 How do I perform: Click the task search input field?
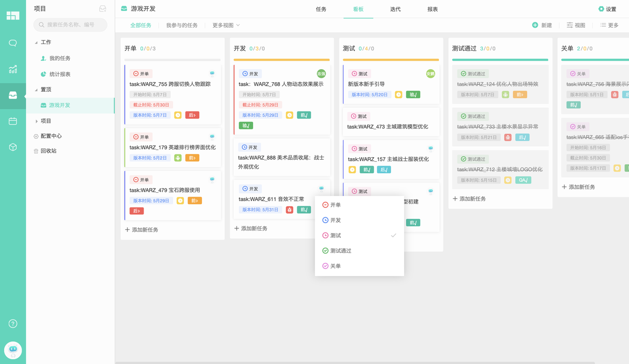point(70,25)
